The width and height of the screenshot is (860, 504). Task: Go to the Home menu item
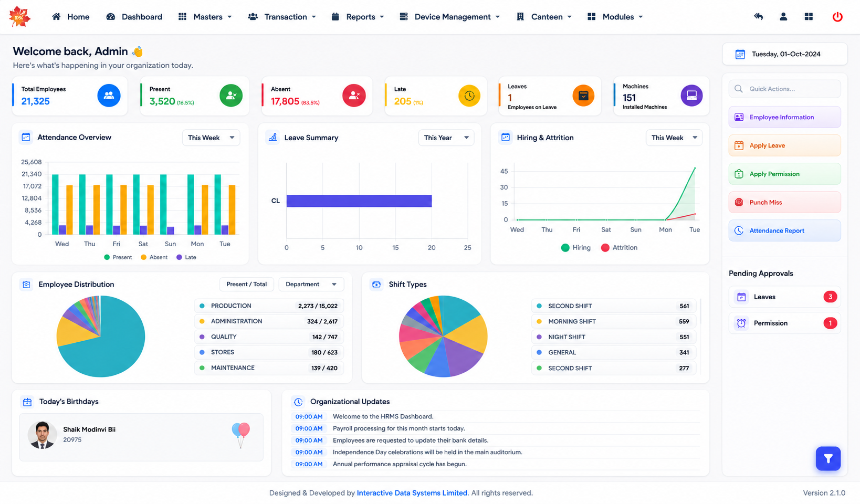coord(71,17)
